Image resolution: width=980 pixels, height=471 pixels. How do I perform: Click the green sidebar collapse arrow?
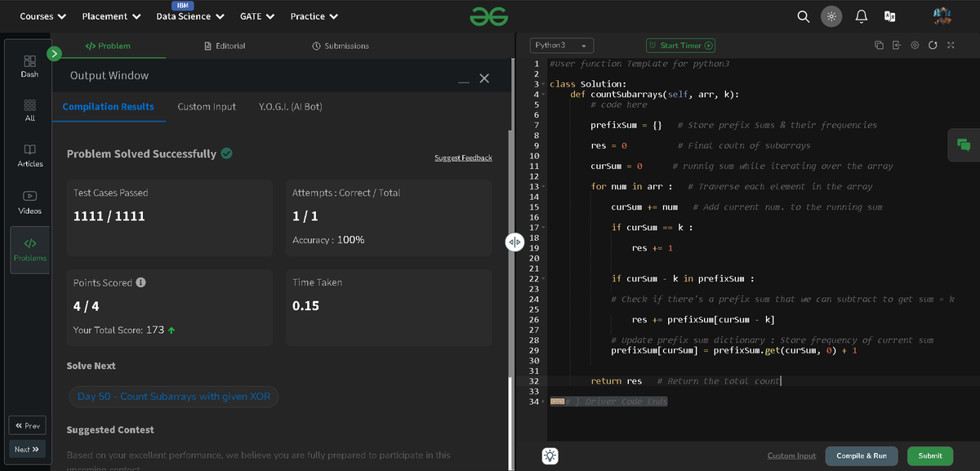pyautogui.click(x=55, y=54)
